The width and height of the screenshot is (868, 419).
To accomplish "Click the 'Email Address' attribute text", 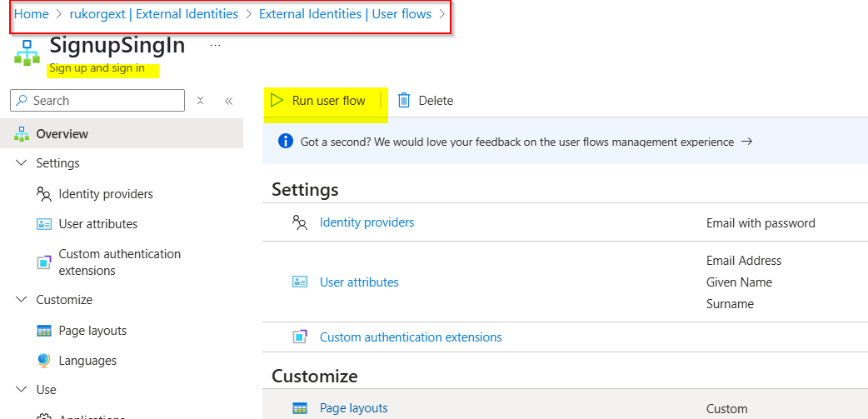I will pyautogui.click(x=744, y=260).
